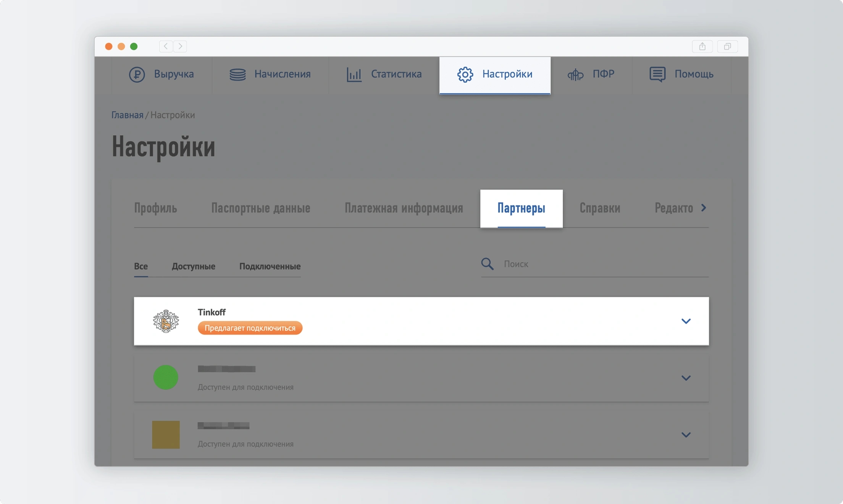The image size is (843, 504).
Task: Click the chat bubble Помощь icon
Action: pyautogui.click(x=657, y=74)
